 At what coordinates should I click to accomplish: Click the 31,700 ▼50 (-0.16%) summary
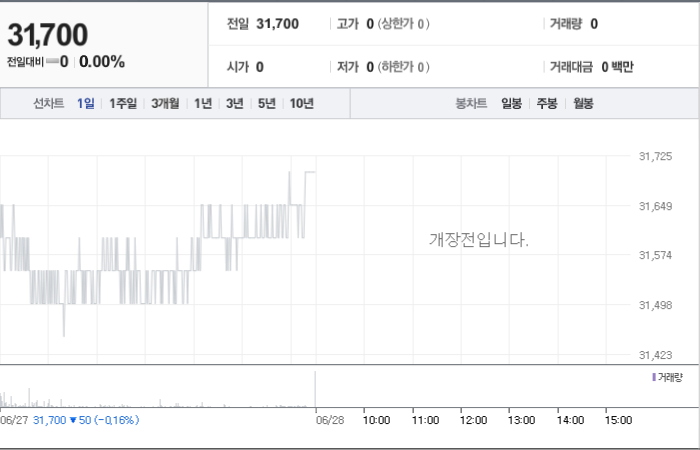point(86,420)
